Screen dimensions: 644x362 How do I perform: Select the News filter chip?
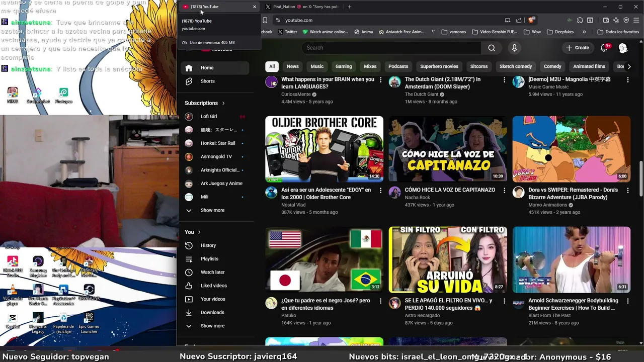pyautogui.click(x=293, y=66)
